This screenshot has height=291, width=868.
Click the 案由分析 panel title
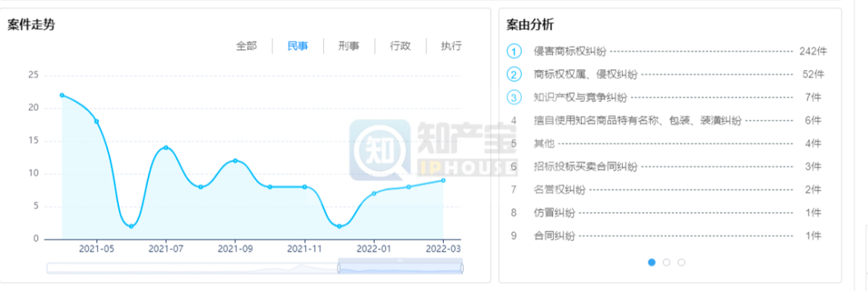coord(530,25)
